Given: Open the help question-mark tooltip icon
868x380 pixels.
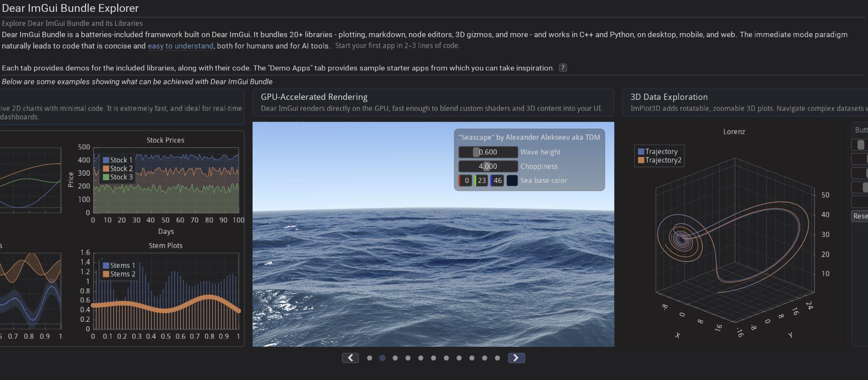Looking at the screenshot, I should 563,68.
